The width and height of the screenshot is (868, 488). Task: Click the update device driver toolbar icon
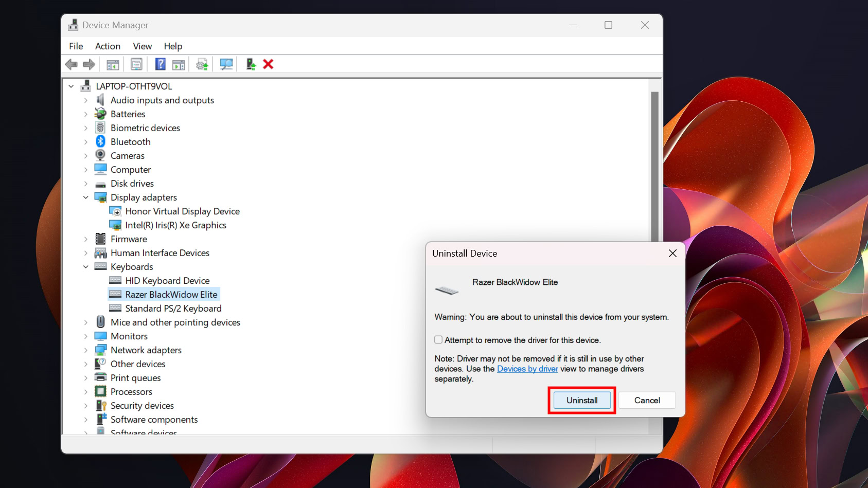point(202,64)
